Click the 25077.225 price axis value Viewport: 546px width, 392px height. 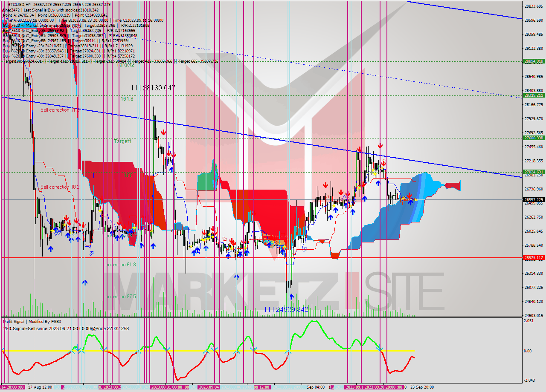coord(534,287)
